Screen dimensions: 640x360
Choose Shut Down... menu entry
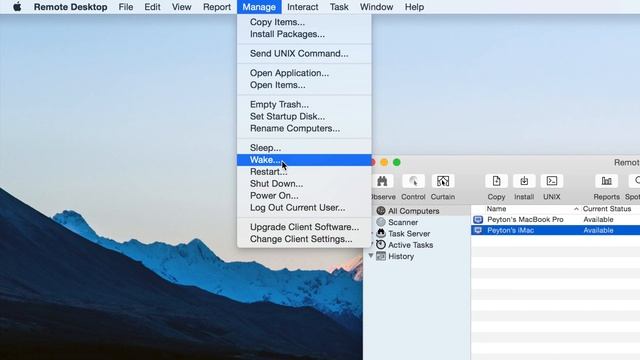coord(304,184)
